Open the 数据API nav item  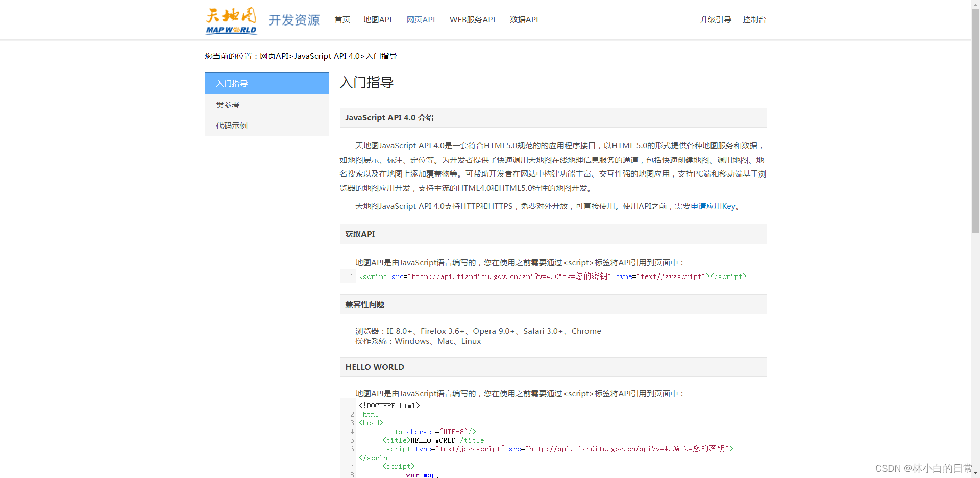[x=524, y=20]
